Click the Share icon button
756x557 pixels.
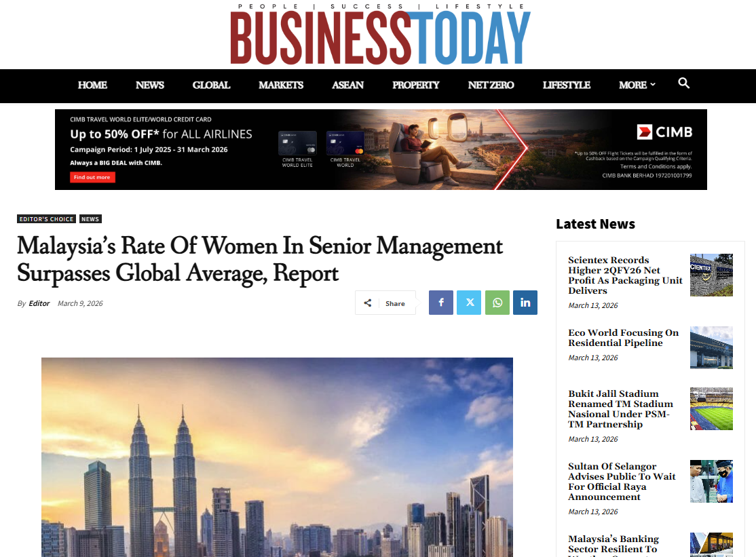pos(385,303)
